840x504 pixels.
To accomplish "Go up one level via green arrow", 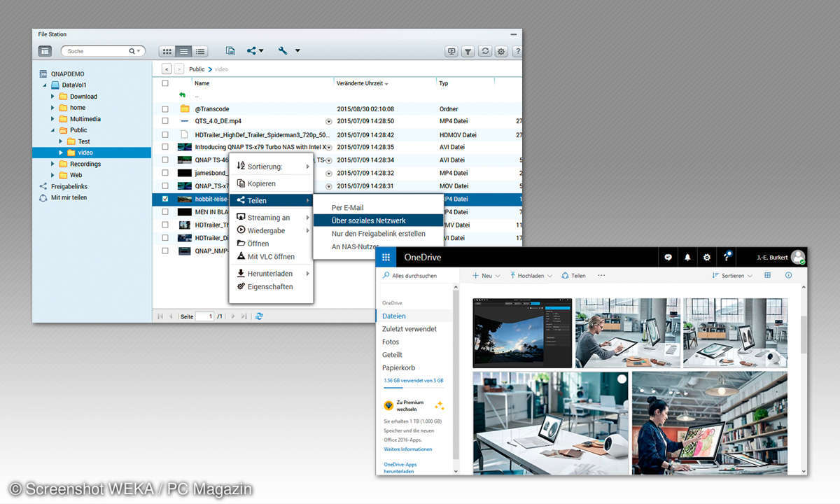I will point(183,95).
